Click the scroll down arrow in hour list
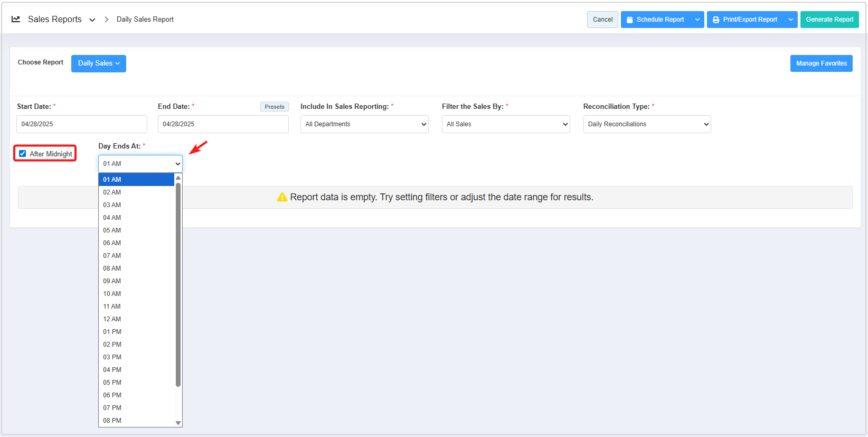Image resolution: width=868 pixels, height=437 pixels. click(178, 423)
